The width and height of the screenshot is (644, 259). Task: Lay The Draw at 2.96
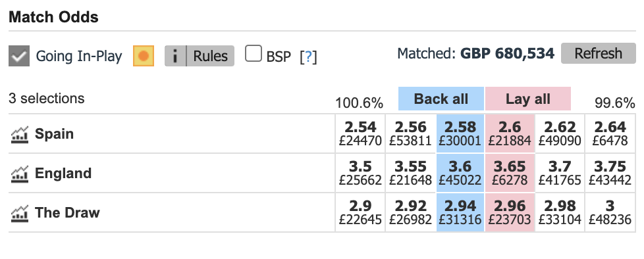(x=510, y=212)
